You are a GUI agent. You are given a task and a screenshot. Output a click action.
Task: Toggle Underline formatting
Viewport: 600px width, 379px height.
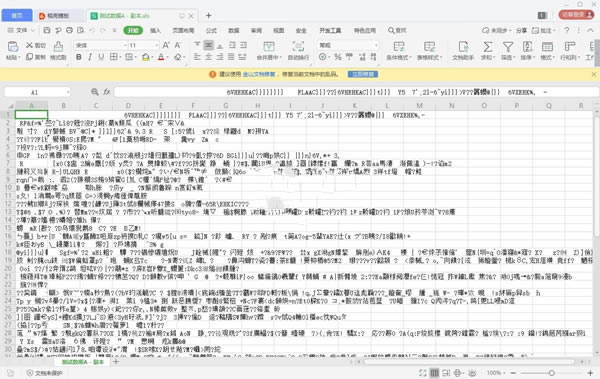(x=101, y=57)
